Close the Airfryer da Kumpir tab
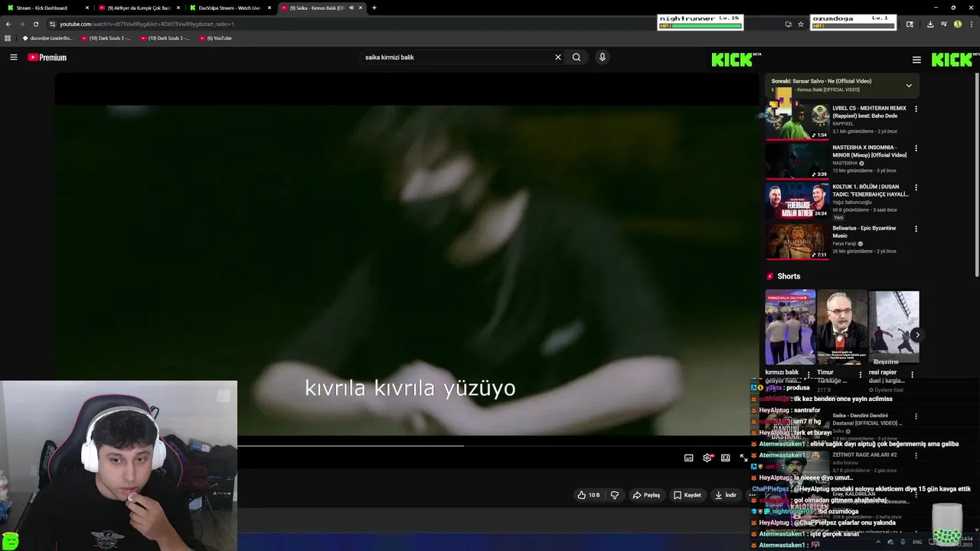The height and width of the screenshot is (551, 980). tap(178, 8)
